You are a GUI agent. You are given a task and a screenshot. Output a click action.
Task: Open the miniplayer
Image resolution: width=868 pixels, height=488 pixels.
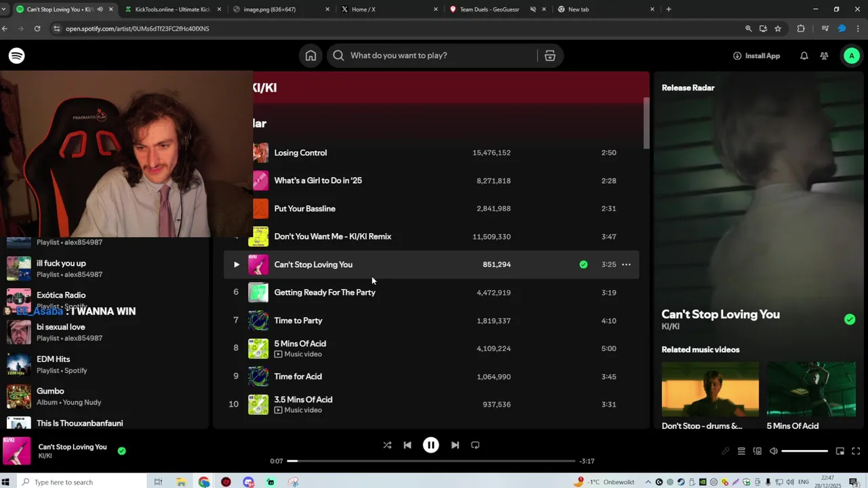point(840,451)
